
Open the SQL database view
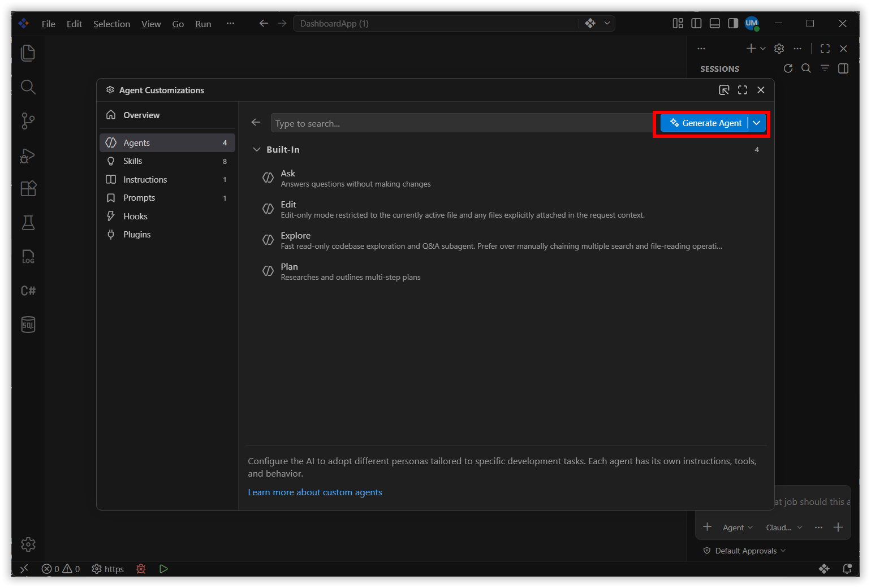[x=28, y=325]
